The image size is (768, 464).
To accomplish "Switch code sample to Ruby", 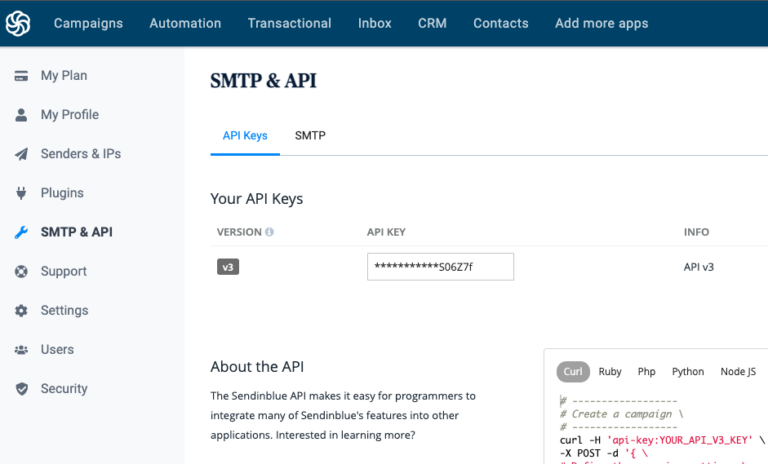I will [610, 371].
